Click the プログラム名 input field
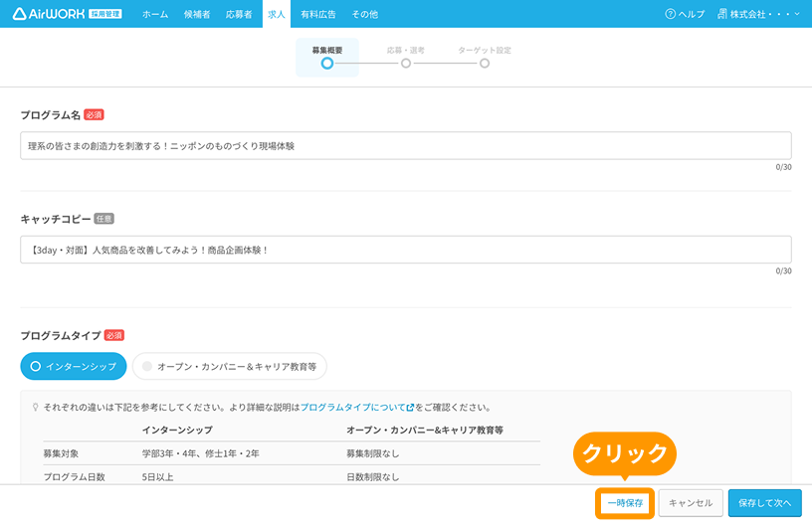The width and height of the screenshot is (812, 527). pos(406,145)
